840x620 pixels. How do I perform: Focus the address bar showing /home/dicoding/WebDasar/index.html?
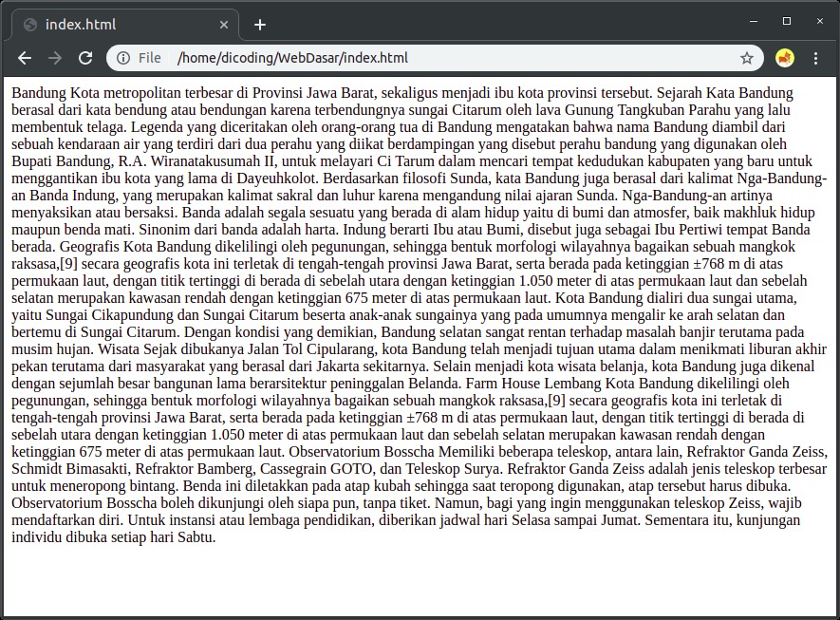tap(427, 58)
